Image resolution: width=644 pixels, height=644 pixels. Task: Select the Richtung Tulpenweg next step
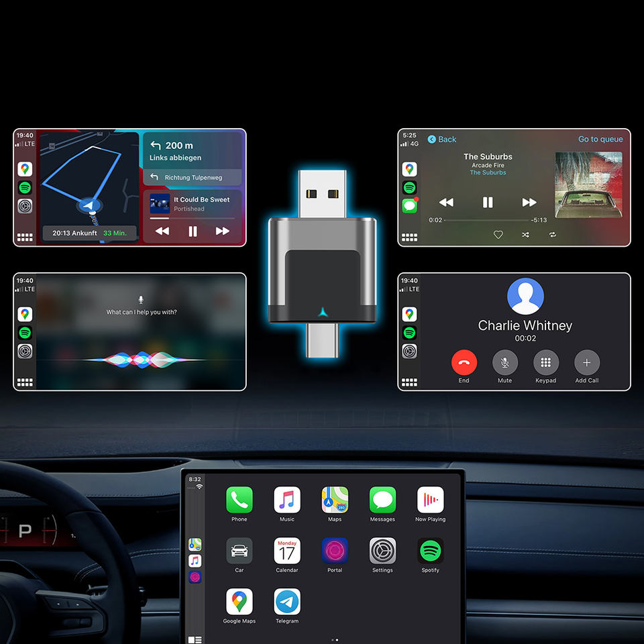(193, 177)
